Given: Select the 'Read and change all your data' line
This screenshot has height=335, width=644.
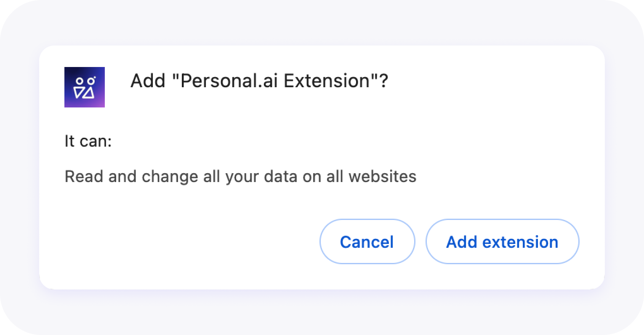Looking at the screenshot, I should (x=240, y=176).
